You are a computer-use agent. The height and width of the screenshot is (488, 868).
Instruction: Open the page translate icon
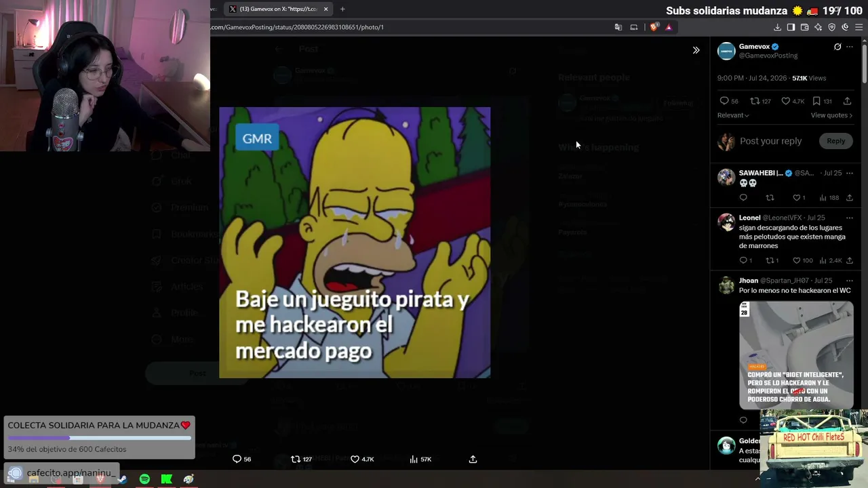pyautogui.click(x=618, y=27)
